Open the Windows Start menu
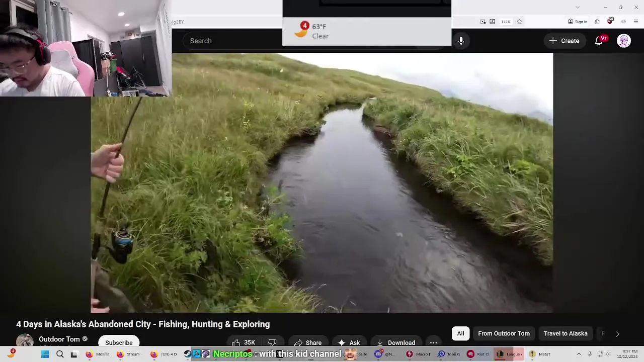 (45, 354)
